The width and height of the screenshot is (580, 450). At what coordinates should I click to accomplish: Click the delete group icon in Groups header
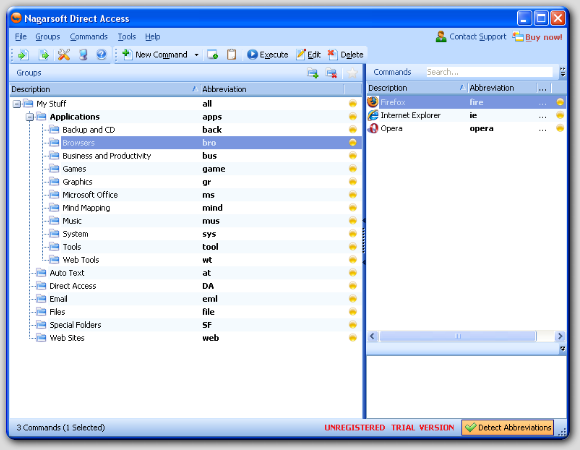331,73
